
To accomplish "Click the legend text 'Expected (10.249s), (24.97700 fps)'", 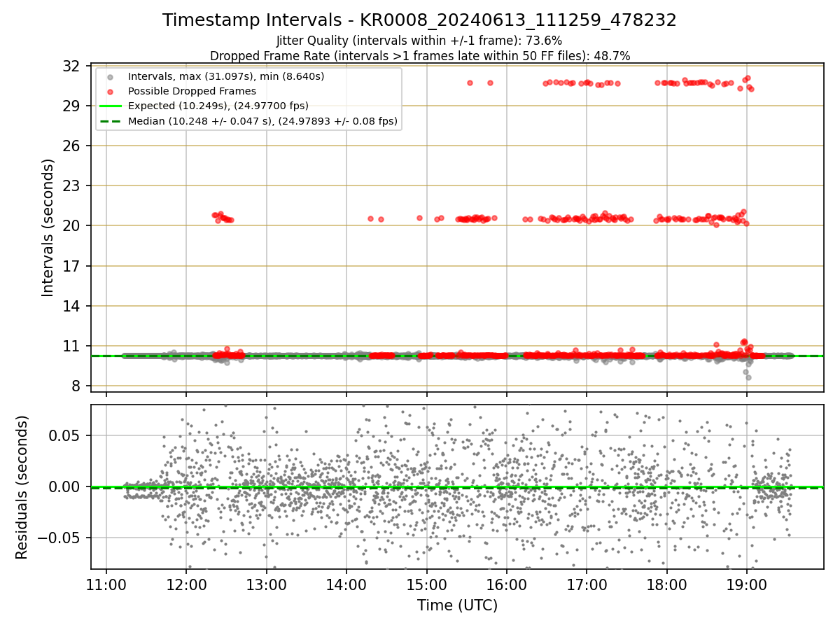I will click(x=218, y=106).
